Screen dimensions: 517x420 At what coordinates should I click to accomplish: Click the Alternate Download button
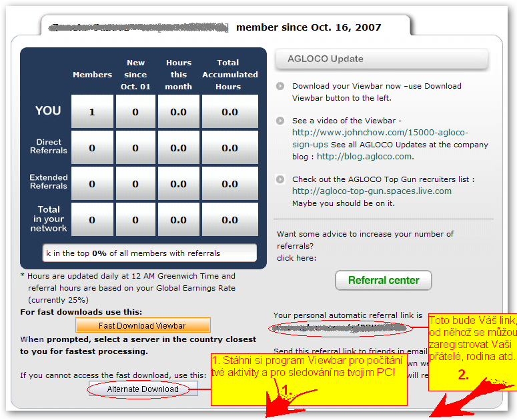[x=143, y=389]
